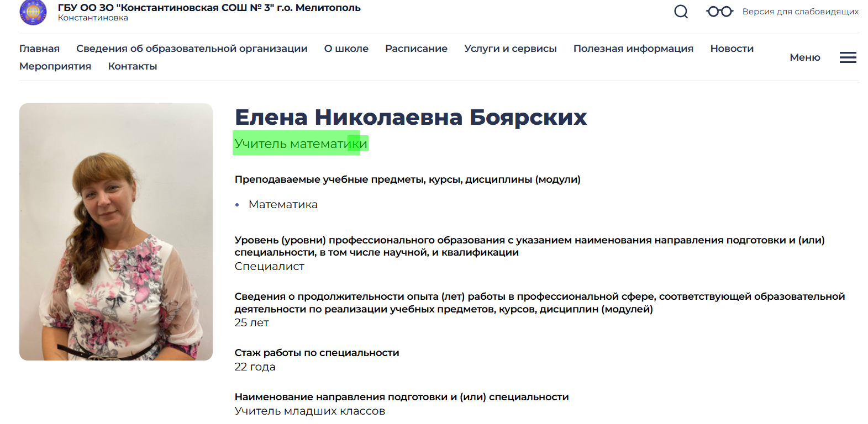Open version for visually impaired link
868x424 pixels.
pos(801,12)
